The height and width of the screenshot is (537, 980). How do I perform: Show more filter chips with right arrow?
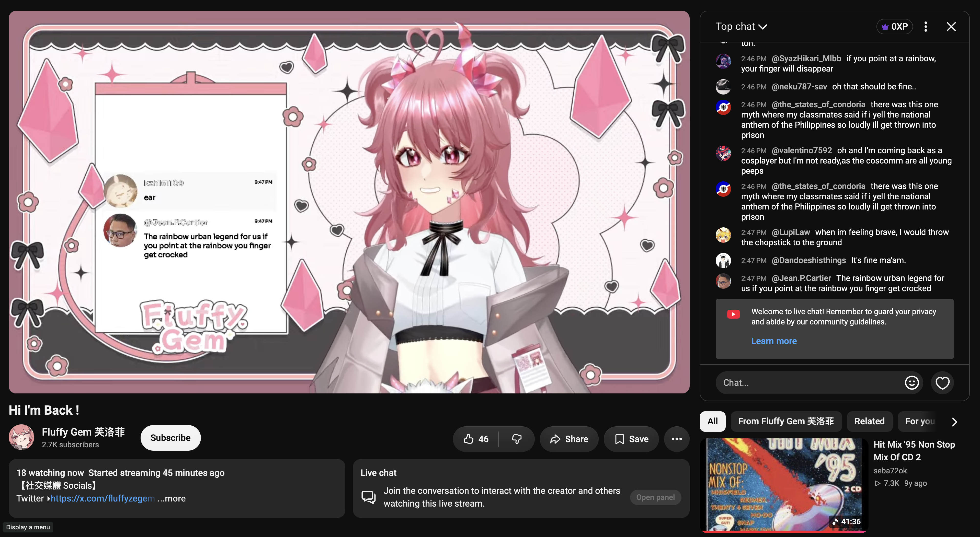tap(954, 422)
